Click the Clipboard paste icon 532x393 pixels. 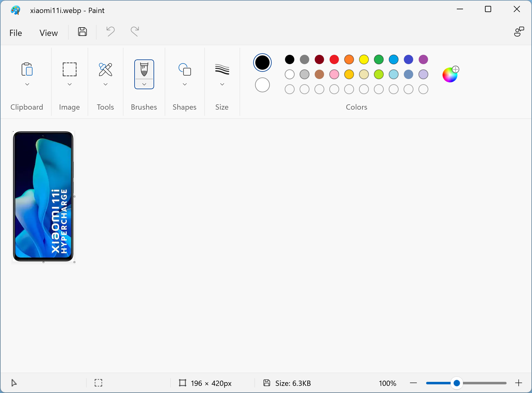27,69
